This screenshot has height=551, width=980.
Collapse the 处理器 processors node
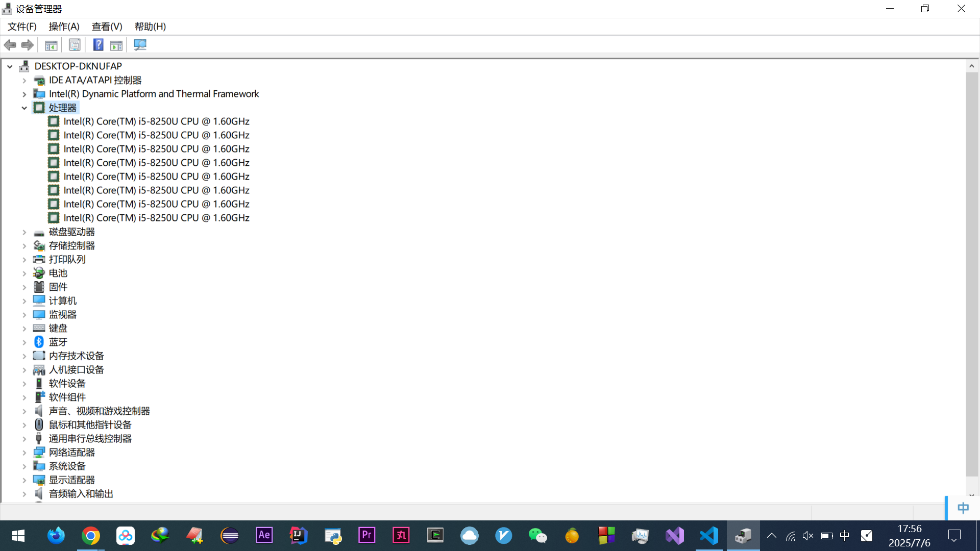pyautogui.click(x=24, y=108)
